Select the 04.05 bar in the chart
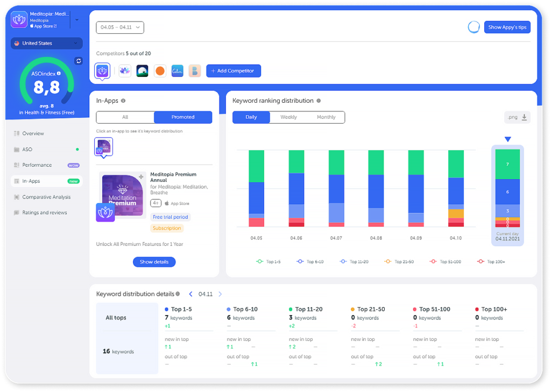 coord(257,189)
